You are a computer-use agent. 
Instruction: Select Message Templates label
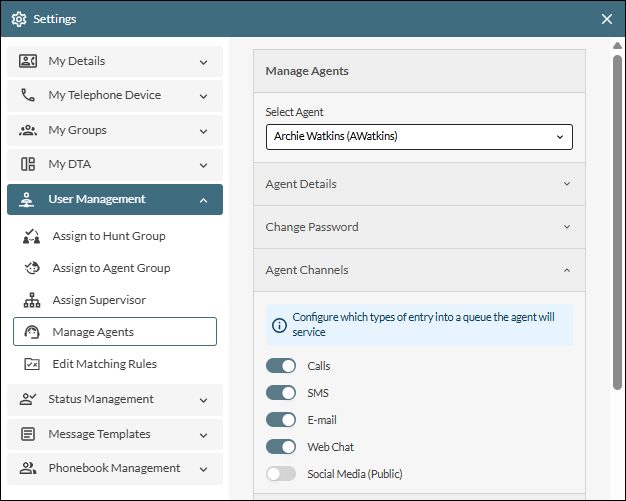[x=99, y=434]
